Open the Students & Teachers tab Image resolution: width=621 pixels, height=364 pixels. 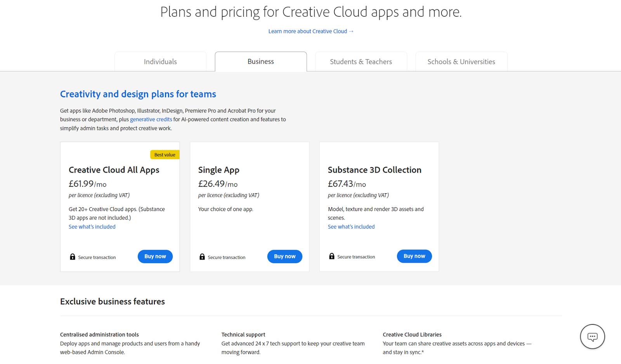pyautogui.click(x=361, y=61)
